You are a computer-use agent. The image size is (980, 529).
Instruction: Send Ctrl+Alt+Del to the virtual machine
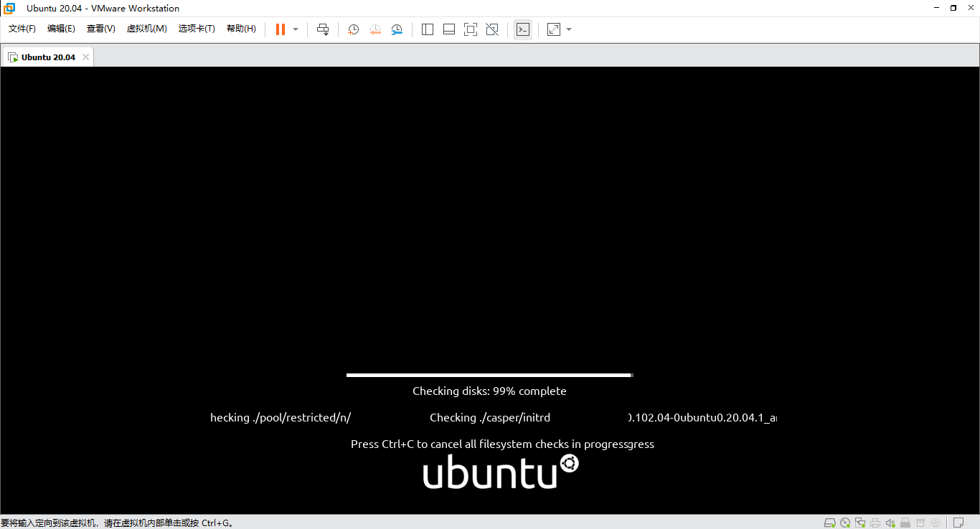323,29
